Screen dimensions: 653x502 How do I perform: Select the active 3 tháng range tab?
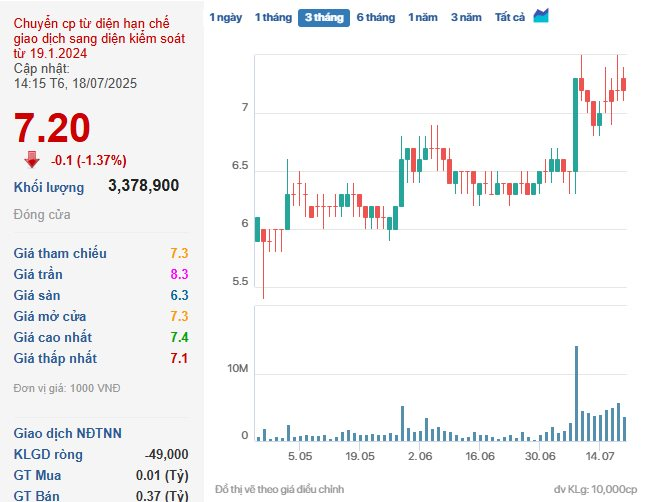click(x=323, y=17)
